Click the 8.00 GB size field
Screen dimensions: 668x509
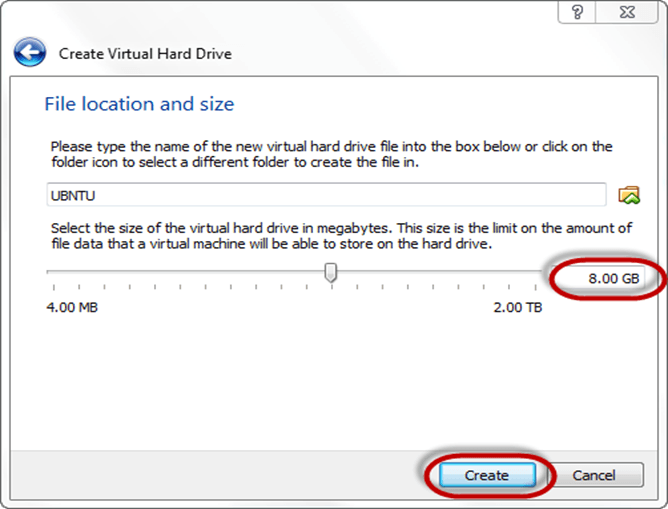click(601, 278)
